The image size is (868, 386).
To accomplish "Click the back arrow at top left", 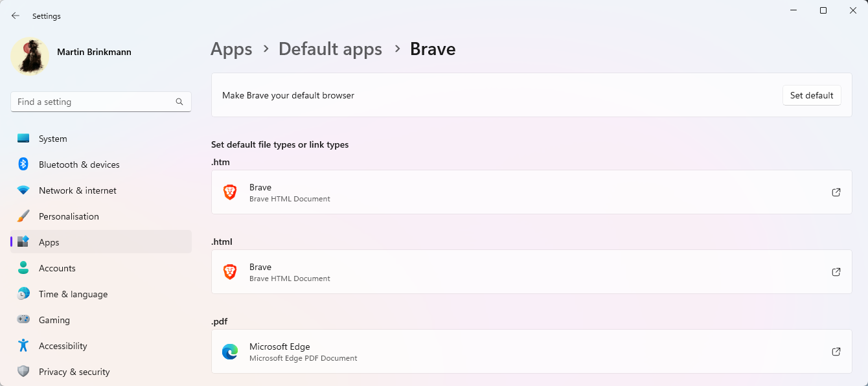I will (15, 15).
